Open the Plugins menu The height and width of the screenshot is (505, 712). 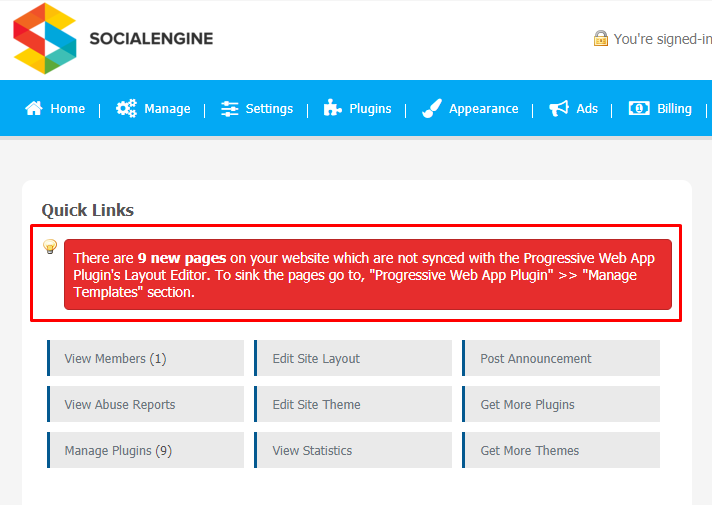pos(357,109)
